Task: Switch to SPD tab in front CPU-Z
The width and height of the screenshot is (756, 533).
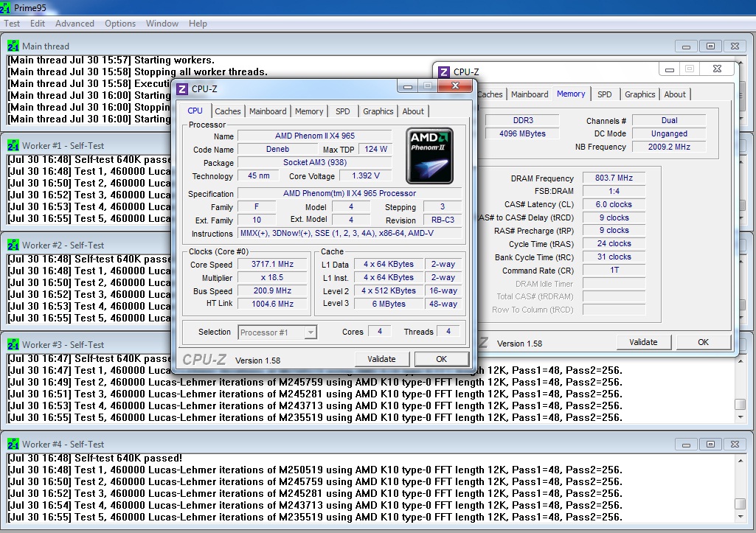Action: [x=343, y=111]
